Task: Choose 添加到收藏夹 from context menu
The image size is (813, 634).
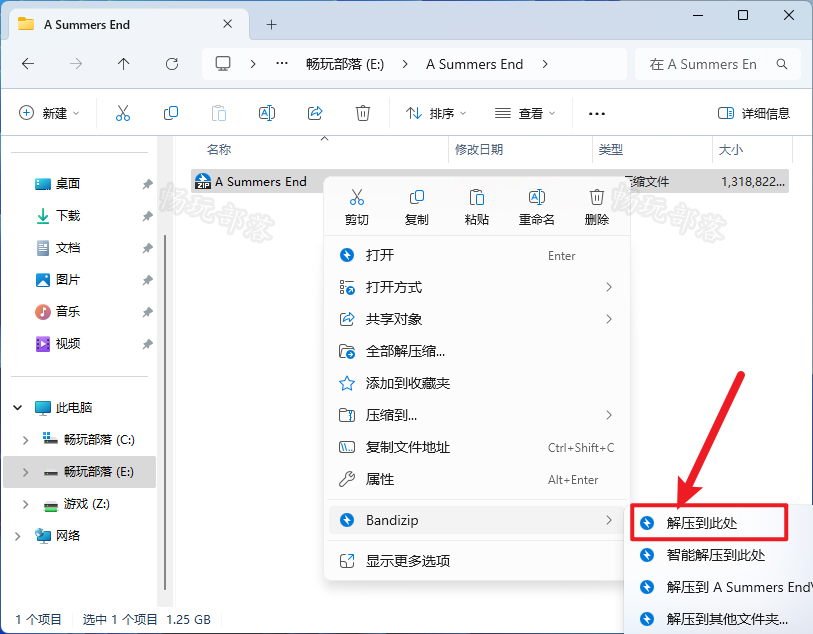Action: click(476, 383)
